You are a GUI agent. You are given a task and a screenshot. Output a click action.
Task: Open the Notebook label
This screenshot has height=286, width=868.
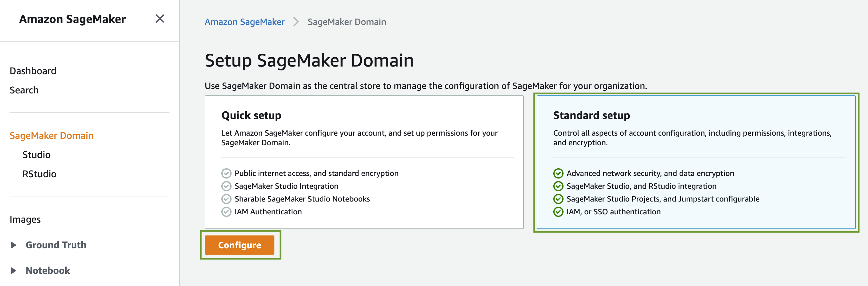(48, 271)
